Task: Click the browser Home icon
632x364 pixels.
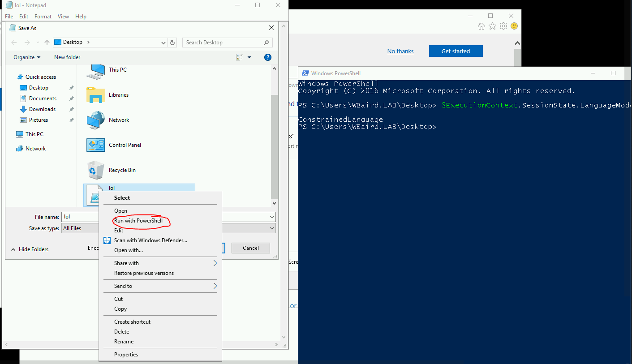Action: [482, 26]
